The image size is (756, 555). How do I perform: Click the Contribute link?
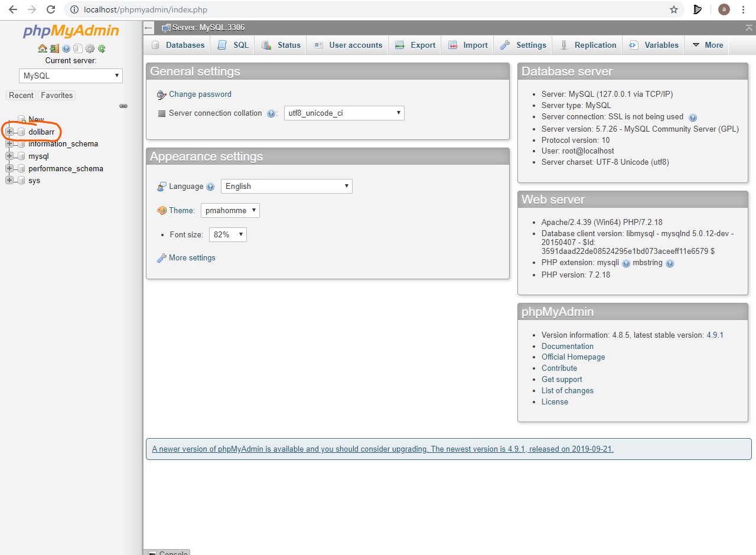(x=559, y=368)
